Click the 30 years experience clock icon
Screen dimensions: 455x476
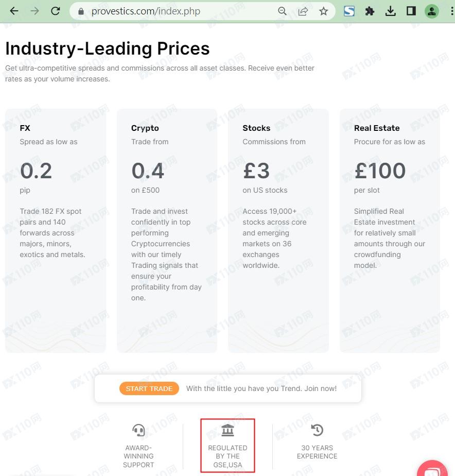317,430
